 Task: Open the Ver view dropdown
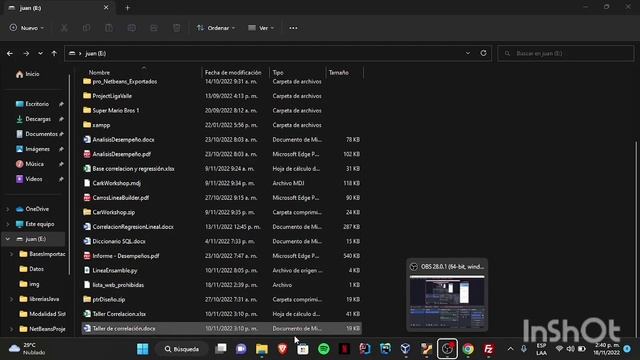pos(261,28)
